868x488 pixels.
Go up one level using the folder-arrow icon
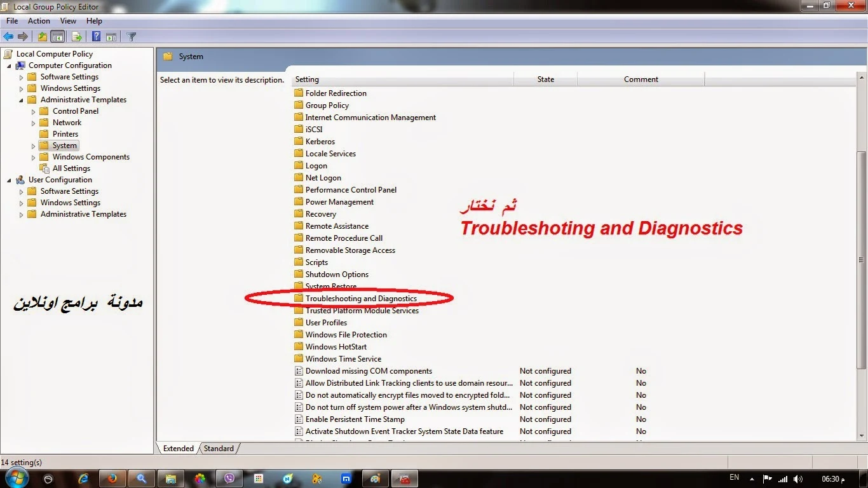click(x=42, y=37)
